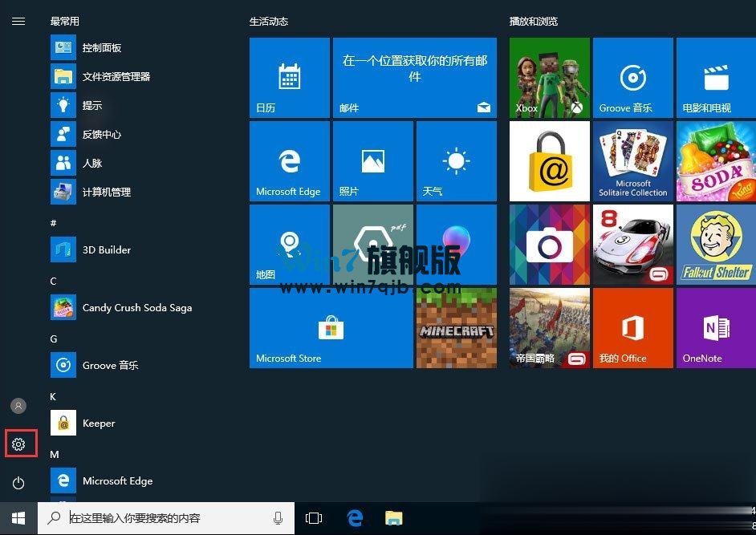Open the 邮件 mail tile
756x535 pixels.
[415, 78]
